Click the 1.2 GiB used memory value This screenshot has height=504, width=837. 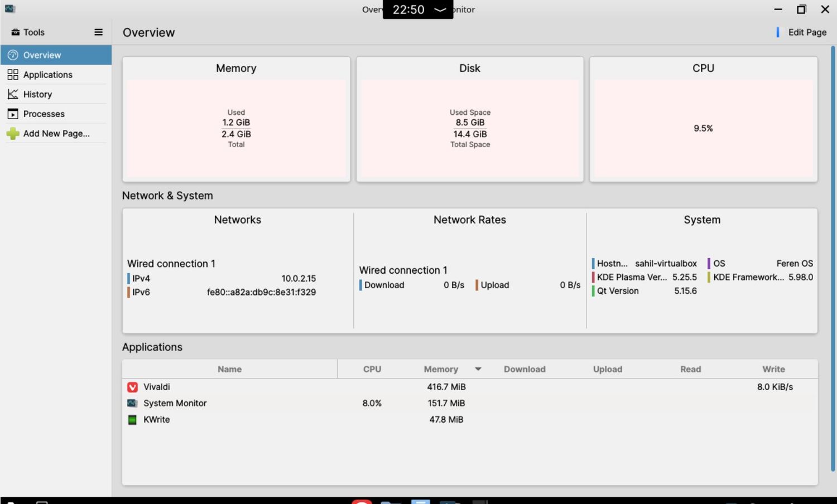[236, 123]
